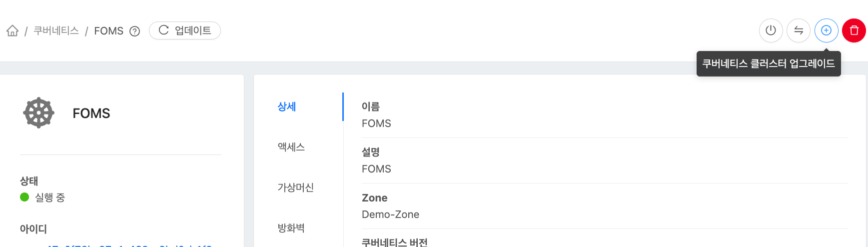Open the help icon next to FOMS

(134, 31)
